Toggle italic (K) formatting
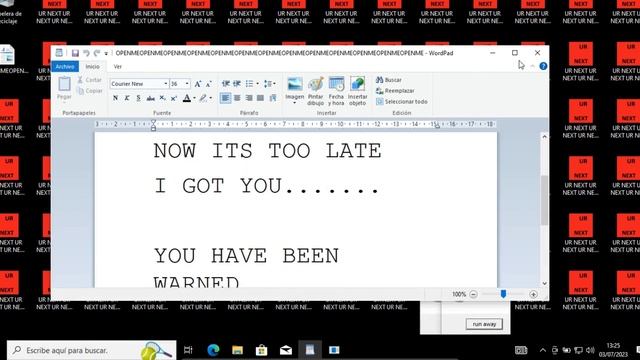 (127, 98)
